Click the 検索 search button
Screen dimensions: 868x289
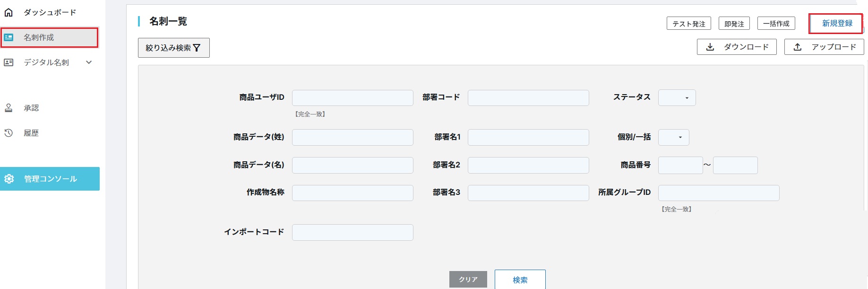click(x=520, y=280)
